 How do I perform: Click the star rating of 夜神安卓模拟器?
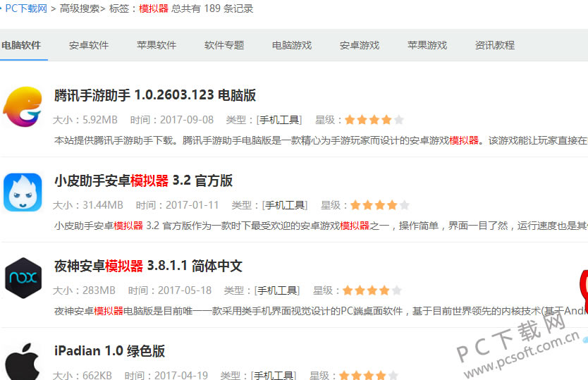click(372, 290)
